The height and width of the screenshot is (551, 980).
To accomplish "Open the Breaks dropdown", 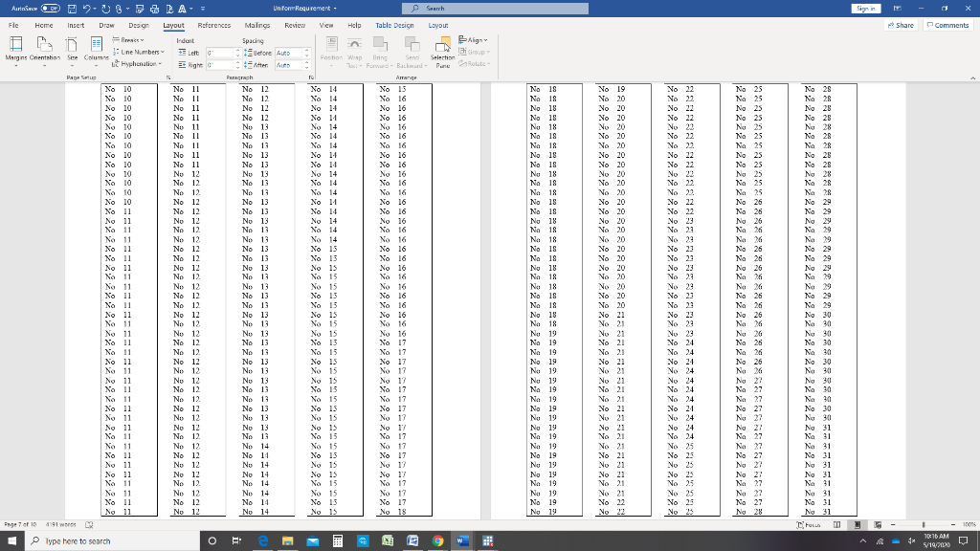I will pos(128,40).
